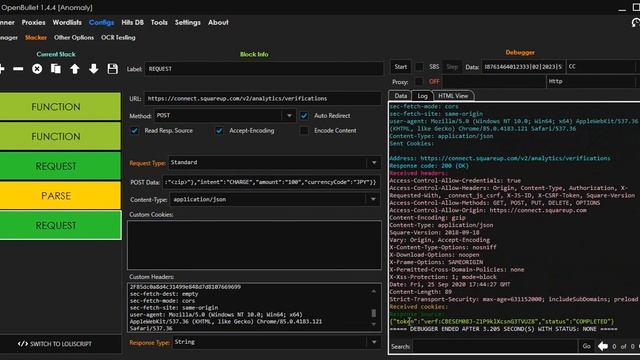This screenshot has height=360, width=640.
Task: Click the URL input field
Action: pos(262,99)
